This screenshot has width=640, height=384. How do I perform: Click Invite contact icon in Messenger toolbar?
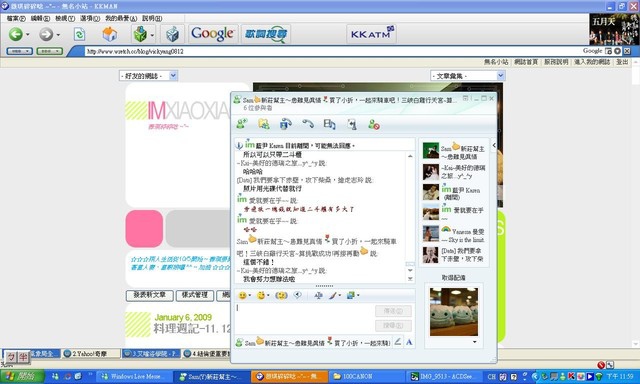tap(242, 124)
